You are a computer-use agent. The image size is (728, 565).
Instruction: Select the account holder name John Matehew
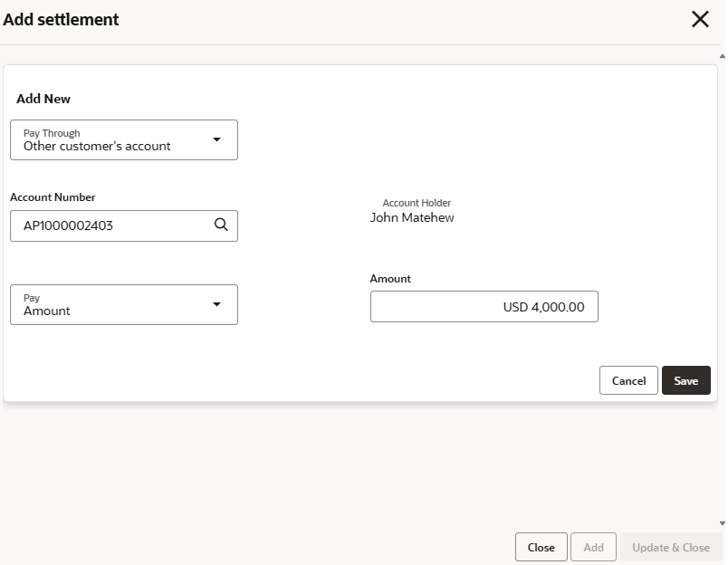pyautogui.click(x=412, y=217)
